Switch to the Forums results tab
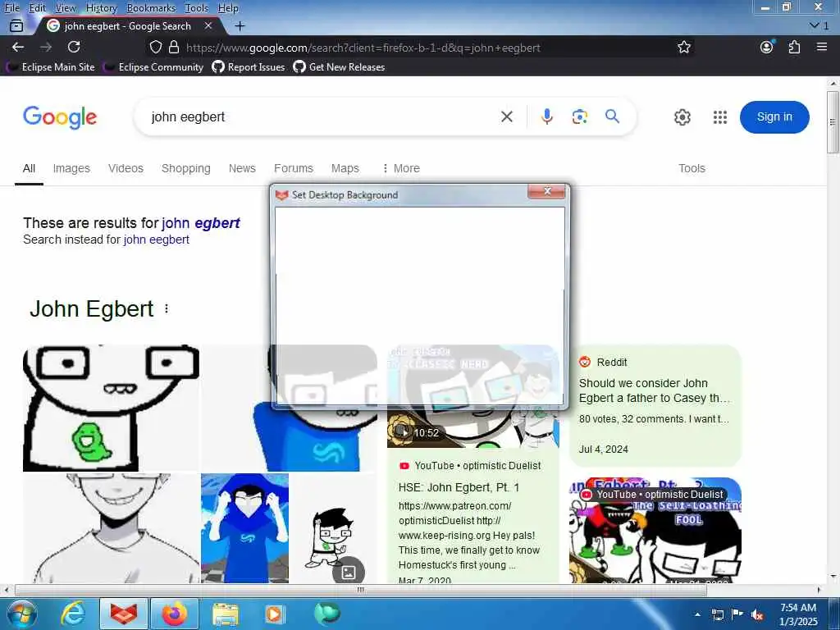840x630 pixels. (x=294, y=168)
